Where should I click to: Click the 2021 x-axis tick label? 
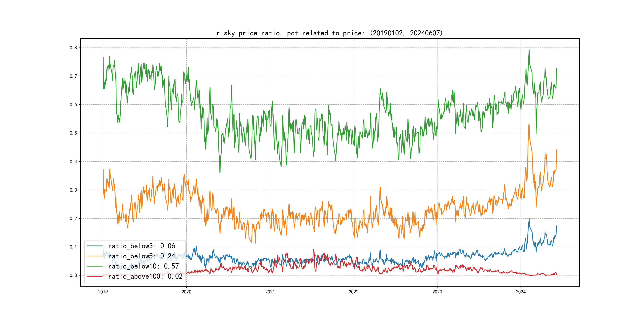[x=270, y=292]
